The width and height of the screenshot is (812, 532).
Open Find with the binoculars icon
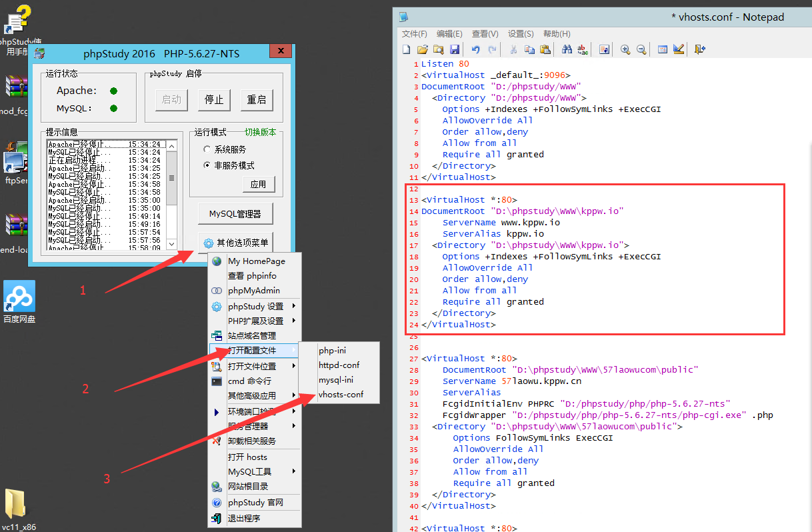point(567,49)
